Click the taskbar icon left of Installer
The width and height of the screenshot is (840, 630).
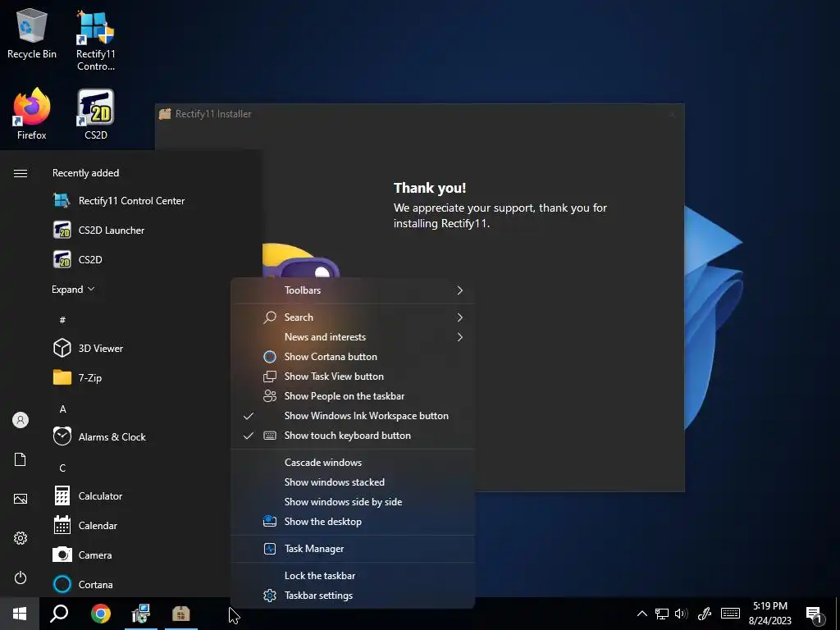pyautogui.click(x=141, y=614)
